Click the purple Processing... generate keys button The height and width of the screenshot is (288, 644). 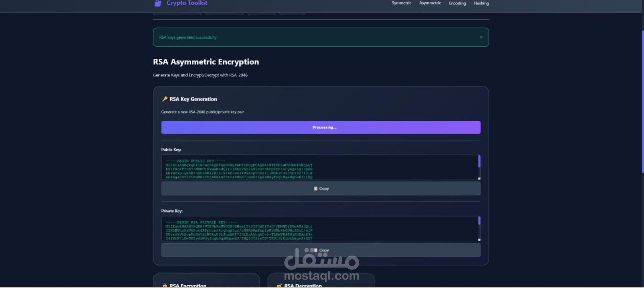[x=321, y=128]
